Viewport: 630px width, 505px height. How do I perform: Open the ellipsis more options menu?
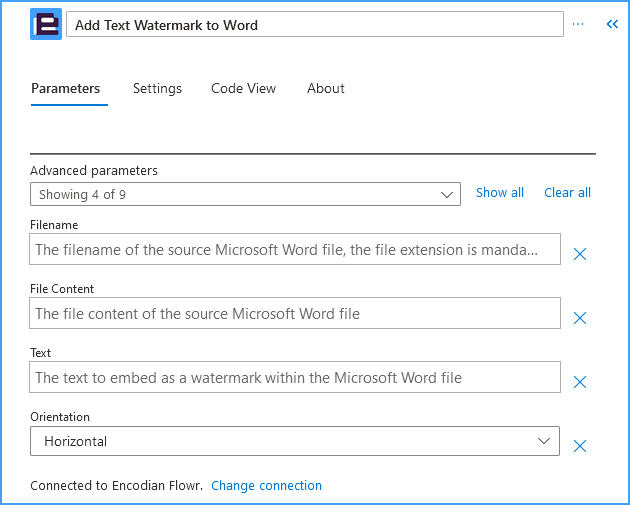pyautogui.click(x=578, y=24)
